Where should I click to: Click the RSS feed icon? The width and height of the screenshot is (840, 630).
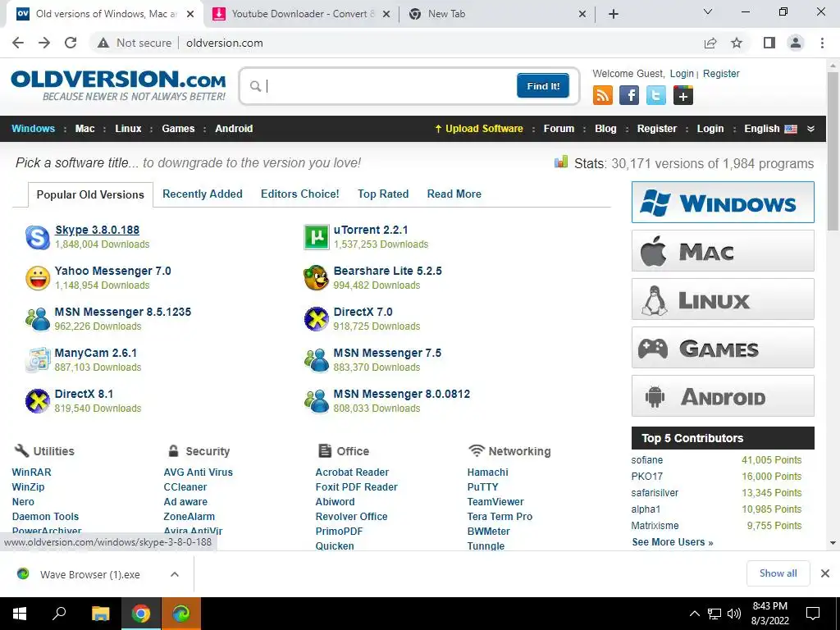tap(603, 95)
